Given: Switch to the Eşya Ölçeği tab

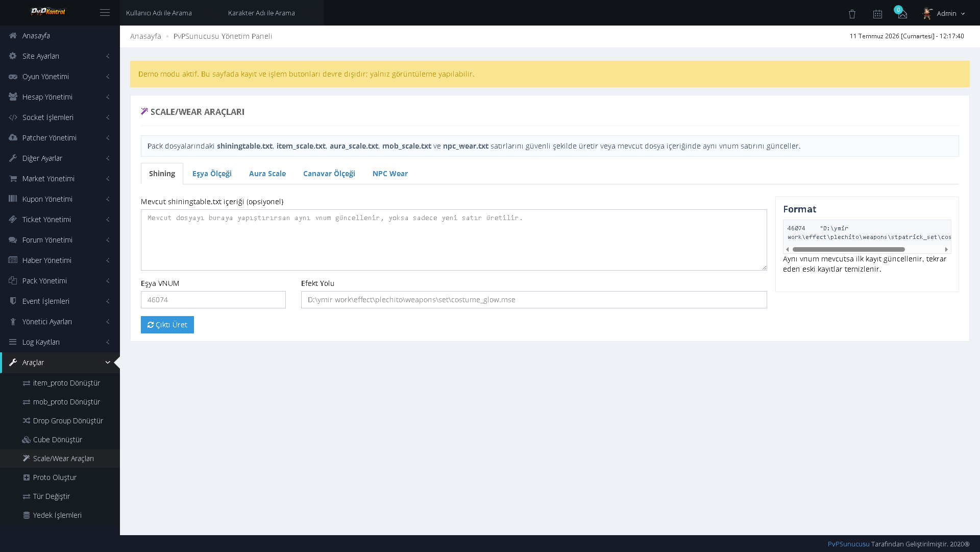Looking at the screenshot, I should coord(212,174).
